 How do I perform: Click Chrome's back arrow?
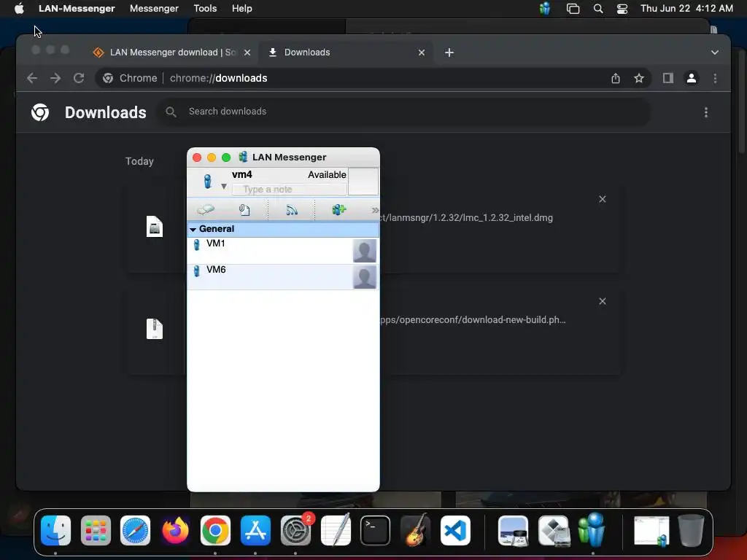coord(32,78)
